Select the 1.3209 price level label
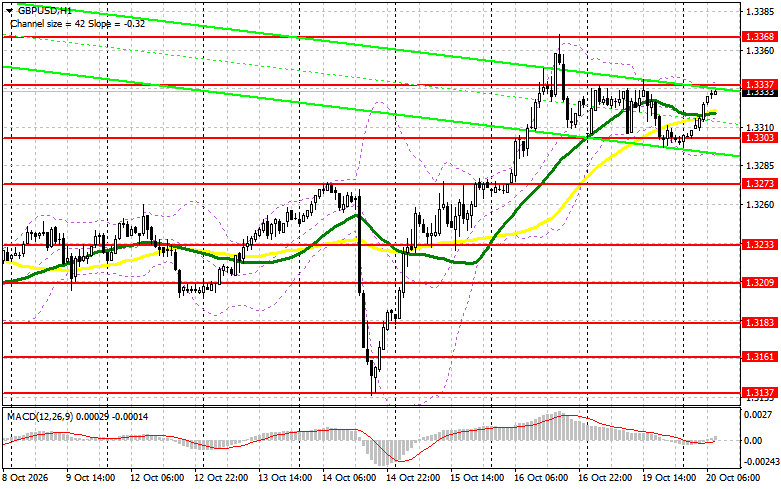The image size is (781, 489). click(x=760, y=283)
